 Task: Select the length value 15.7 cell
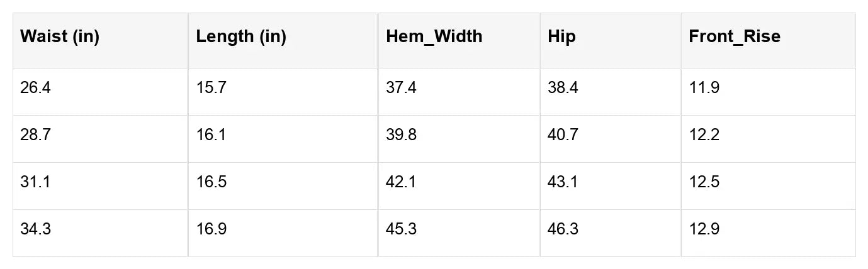tap(211, 88)
